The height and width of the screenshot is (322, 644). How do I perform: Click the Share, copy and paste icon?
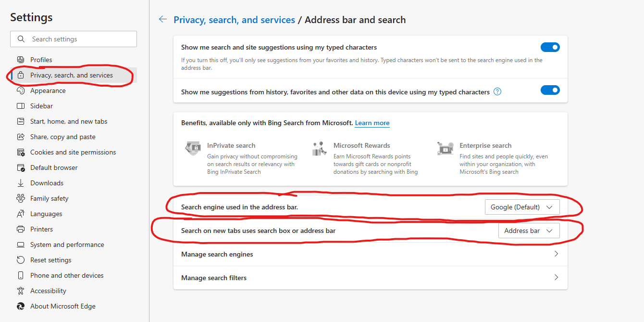[21, 137]
